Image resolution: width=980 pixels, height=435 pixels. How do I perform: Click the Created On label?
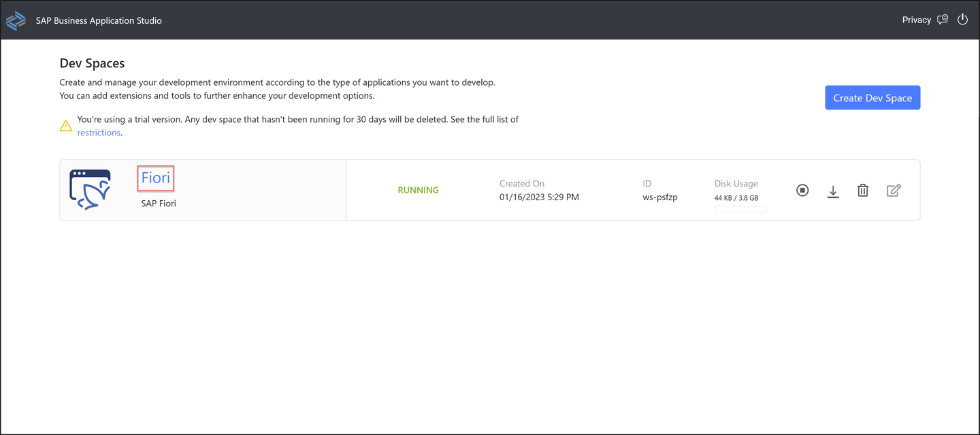522,184
